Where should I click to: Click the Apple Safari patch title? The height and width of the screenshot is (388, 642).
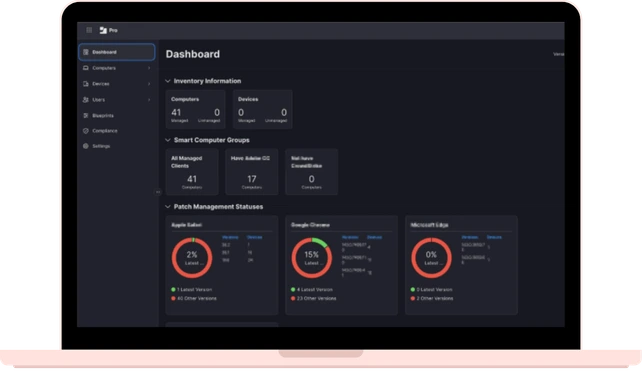pos(186,225)
